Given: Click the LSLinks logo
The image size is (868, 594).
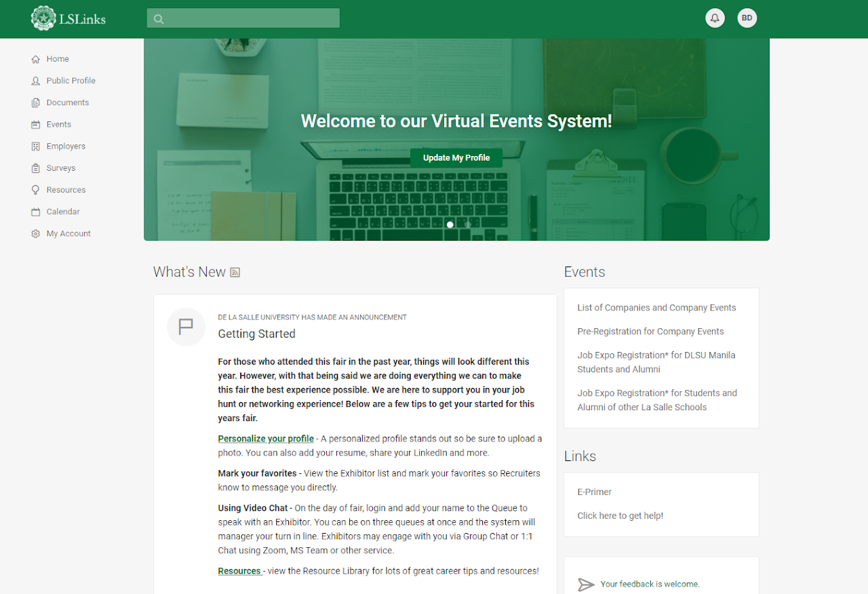Looking at the screenshot, I should pyautogui.click(x=68, y=18).
